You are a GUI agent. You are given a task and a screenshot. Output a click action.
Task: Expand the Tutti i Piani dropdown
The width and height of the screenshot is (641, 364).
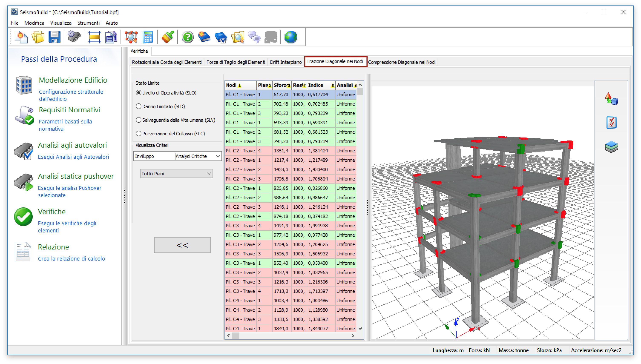click(x=176, y=173)
